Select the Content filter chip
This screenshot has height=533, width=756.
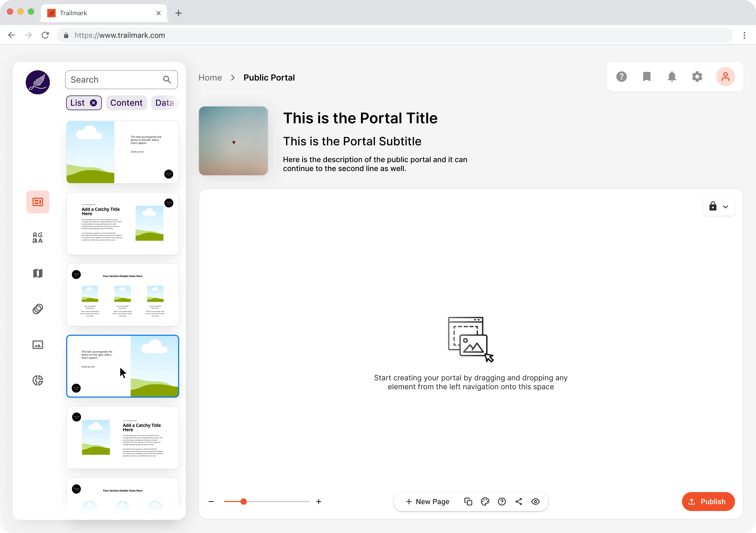click(126, 103)
